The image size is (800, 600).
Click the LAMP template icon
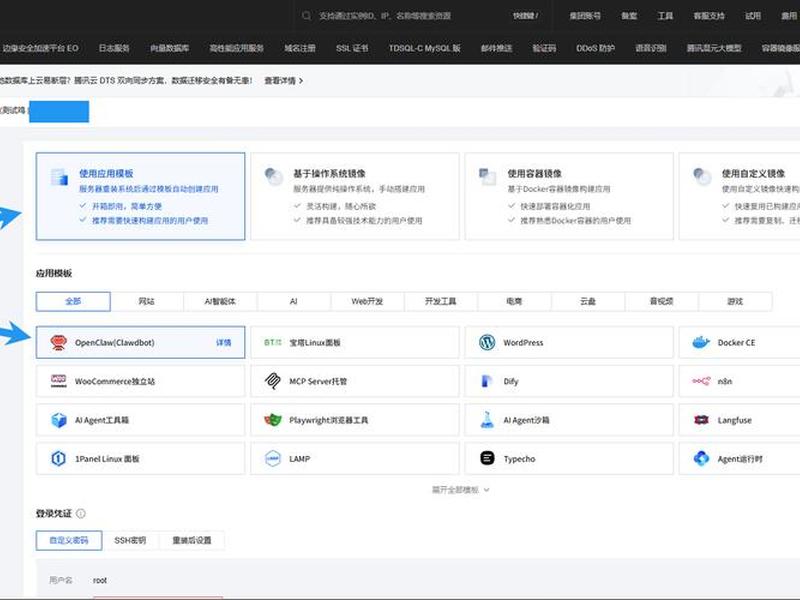273,459
